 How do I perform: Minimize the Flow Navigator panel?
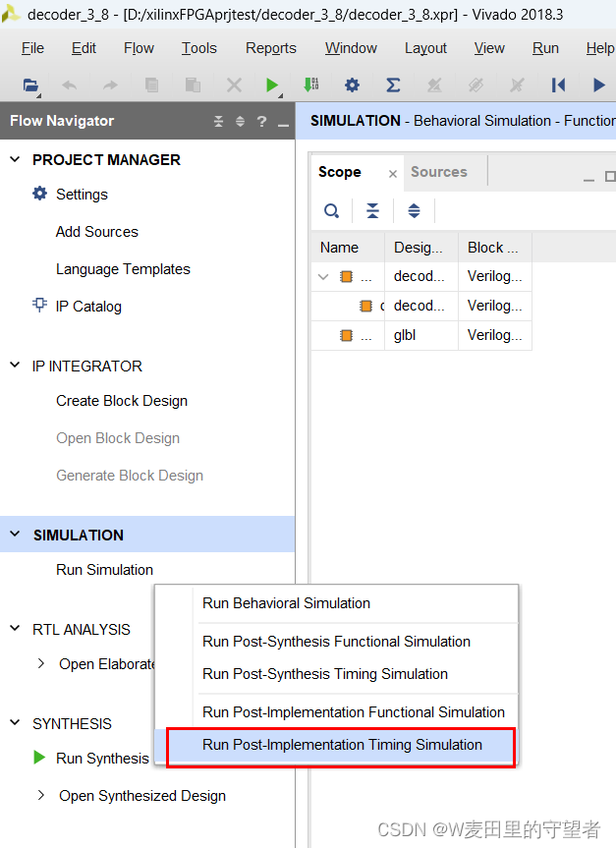pyautogui.click(x=283, y=125)
